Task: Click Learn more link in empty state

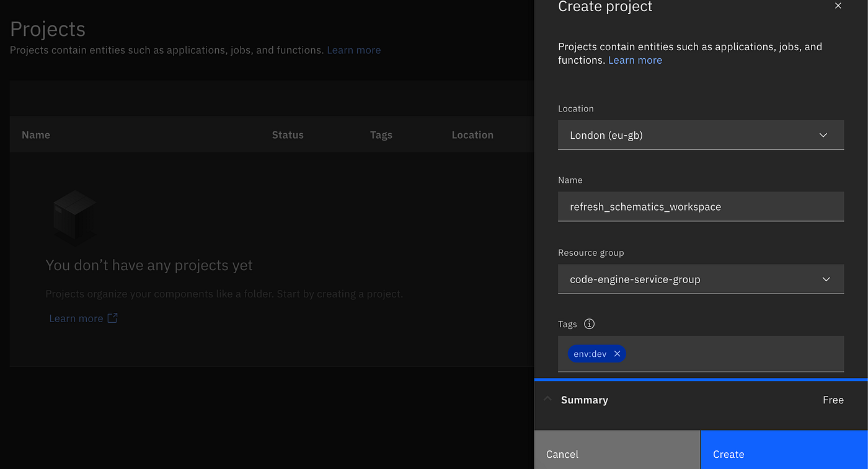Action: (x=76, y=318)
